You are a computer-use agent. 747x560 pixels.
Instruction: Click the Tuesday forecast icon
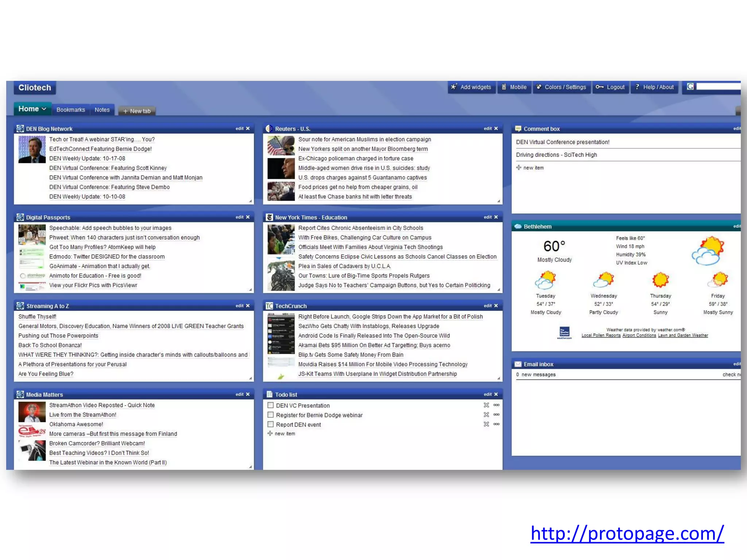(545, 280)
